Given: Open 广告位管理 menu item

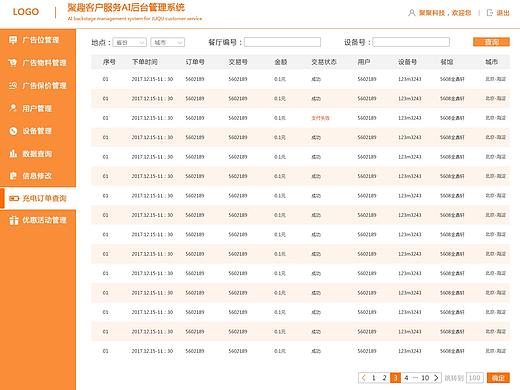Looking at the screenshot, I should (38, 40).
